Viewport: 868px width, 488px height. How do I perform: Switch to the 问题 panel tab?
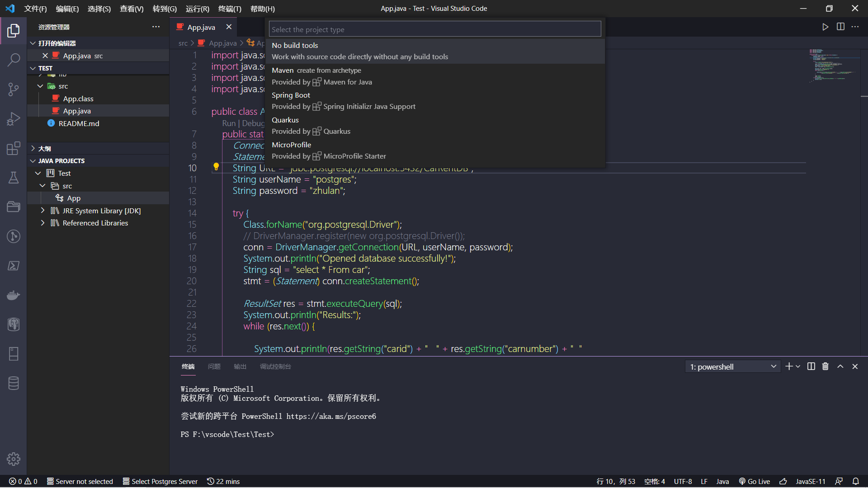[x=214, y=366]
